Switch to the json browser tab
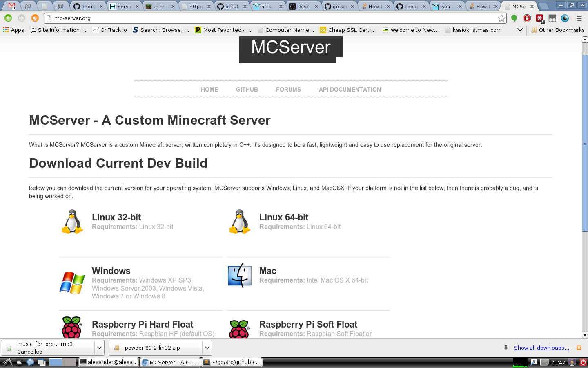The image size is (588, 368). tap(445, 7)
